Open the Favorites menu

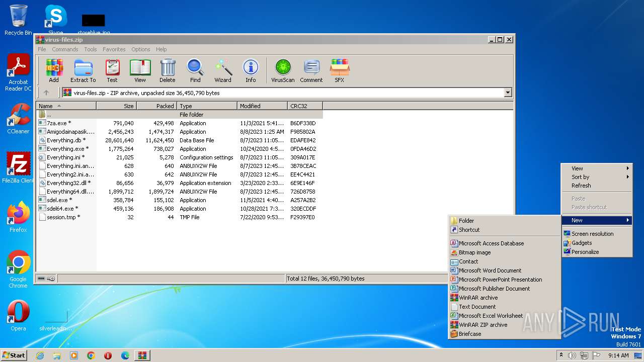[114, 49]
